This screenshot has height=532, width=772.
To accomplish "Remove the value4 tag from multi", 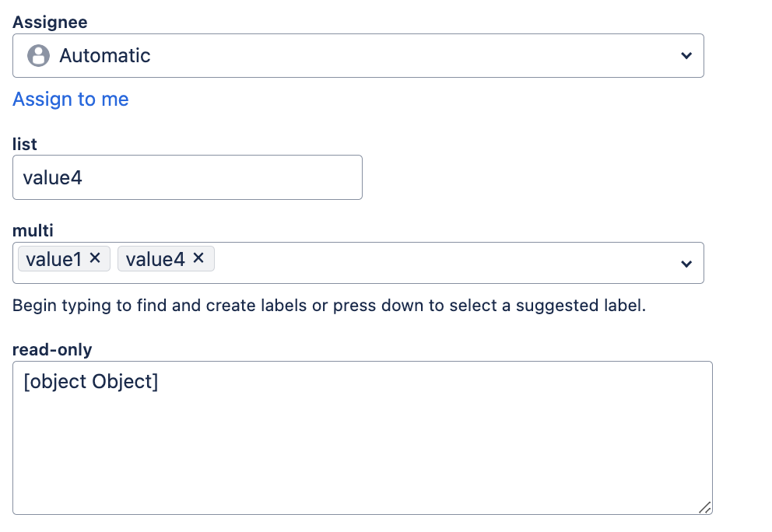I will 198,258.
